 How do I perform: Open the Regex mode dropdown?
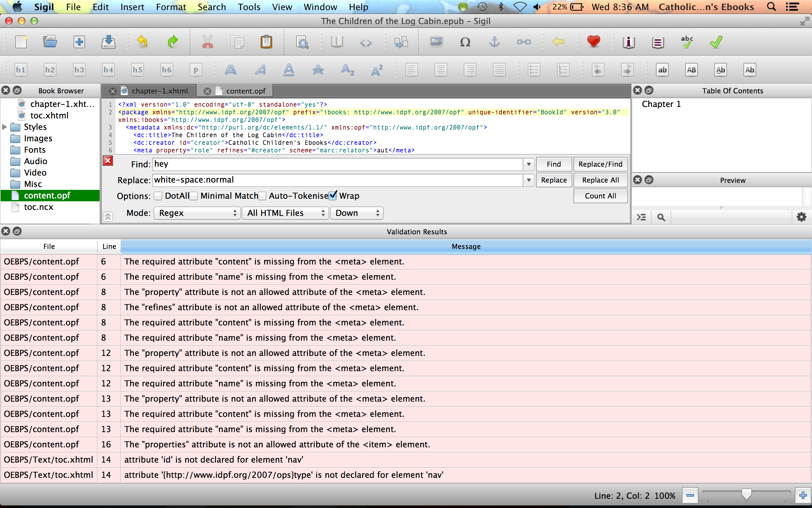[197, 213]
